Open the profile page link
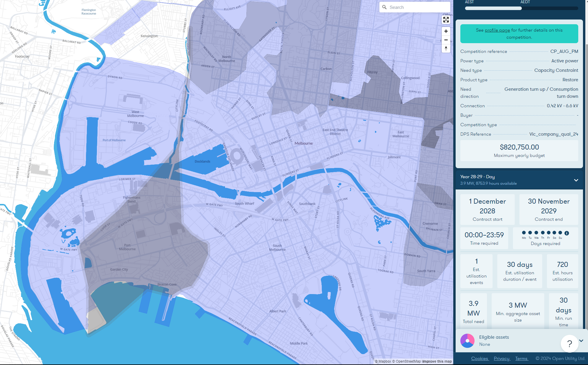Viewport: 588px width, 365px height. coord(497,30)
